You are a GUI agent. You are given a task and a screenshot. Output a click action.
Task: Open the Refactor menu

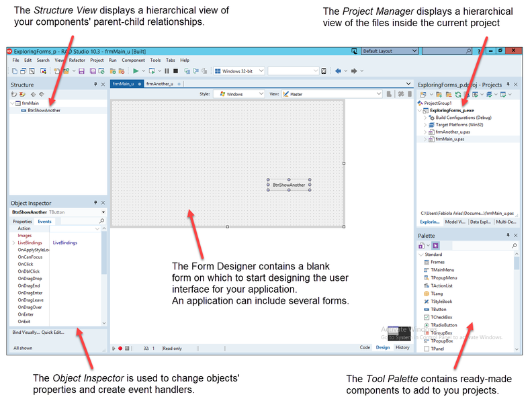[x=77, y=60]
